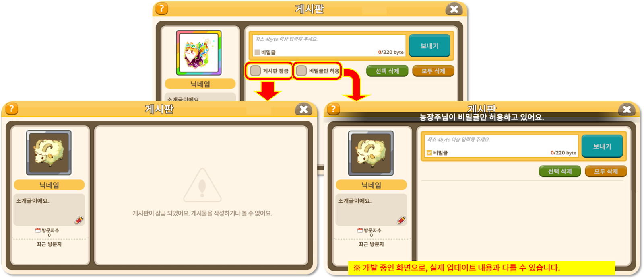Uncheck the checked 비밀글 box in right window
Screen dimensions: 644x279
click(429, 153)
